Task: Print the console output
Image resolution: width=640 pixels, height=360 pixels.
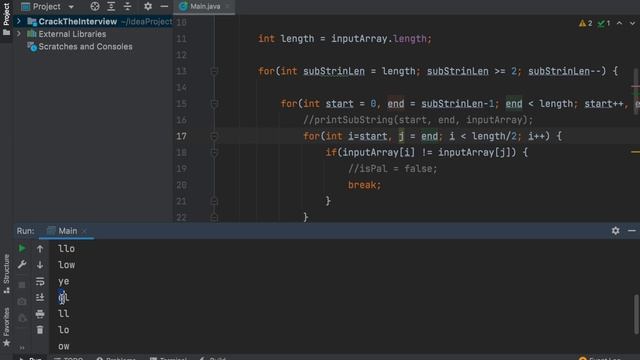Action: point(40,313)
